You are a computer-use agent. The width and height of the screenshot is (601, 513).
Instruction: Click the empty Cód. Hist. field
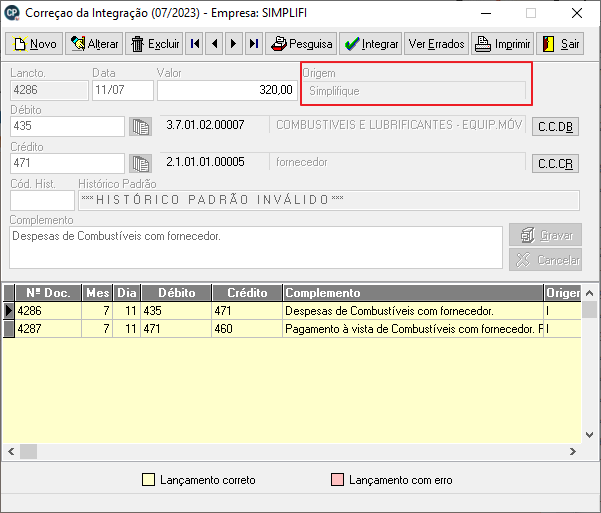[x=42, y=200]
